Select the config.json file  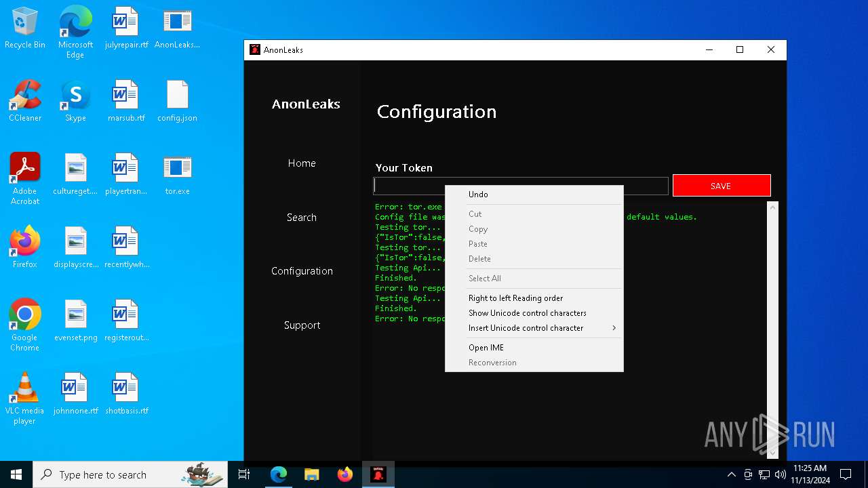(x=177, y=102)
